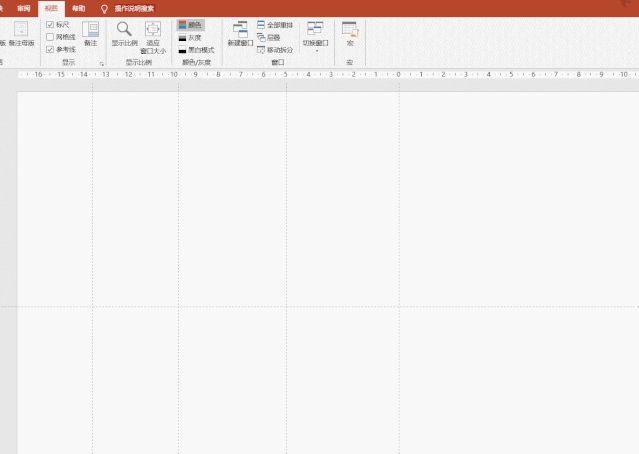Click the 新建窗口 new window button
Image resolution: width=639 pixels, height=454 pixels.
[x=240, y=33]
